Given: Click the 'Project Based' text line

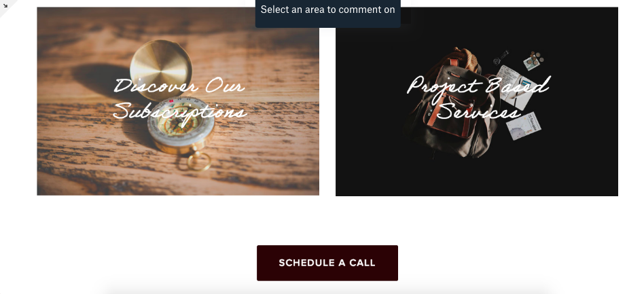Looking at the screenshot, I should point(478,87).
